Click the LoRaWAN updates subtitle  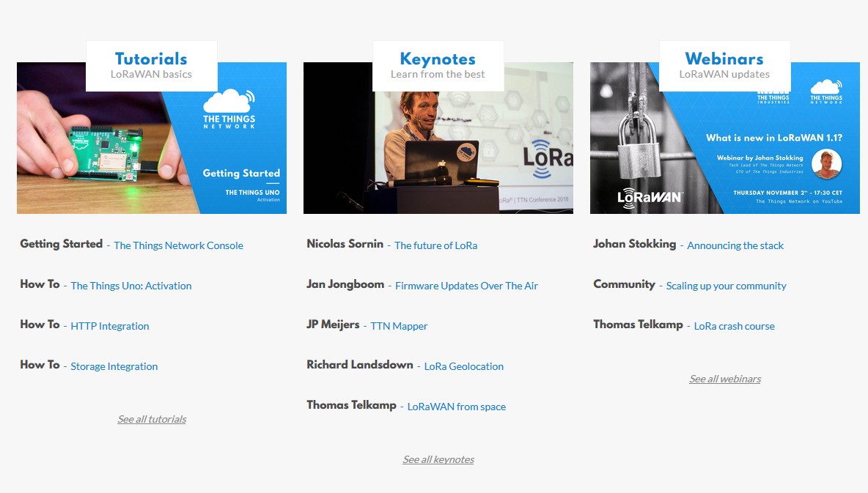[724, 74]
